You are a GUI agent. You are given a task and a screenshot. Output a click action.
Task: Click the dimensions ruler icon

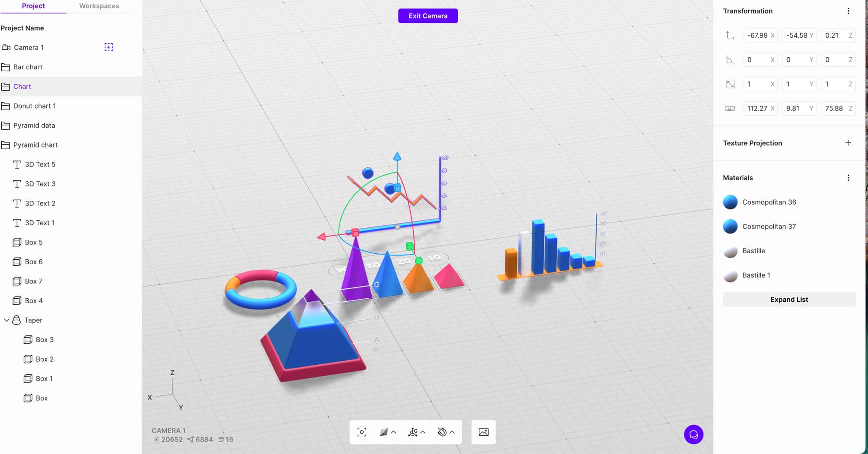[x=730, y=108]
